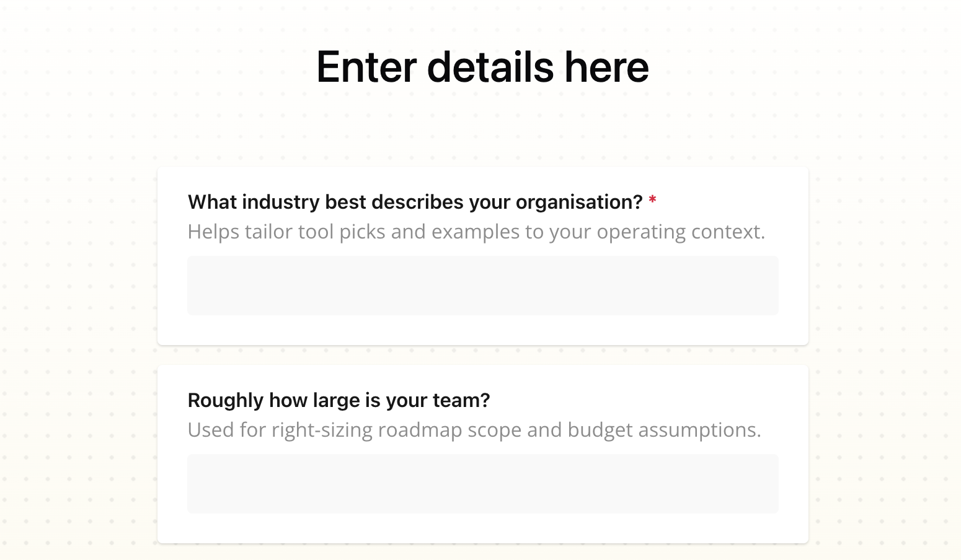
Task: Select the industry question label text
Action: point(415,203)
